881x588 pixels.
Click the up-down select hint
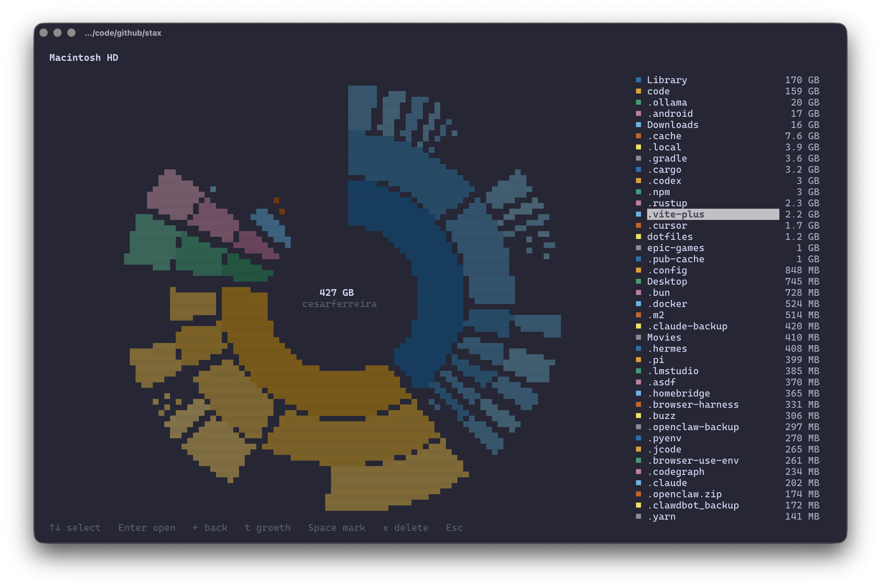(75, 528)
